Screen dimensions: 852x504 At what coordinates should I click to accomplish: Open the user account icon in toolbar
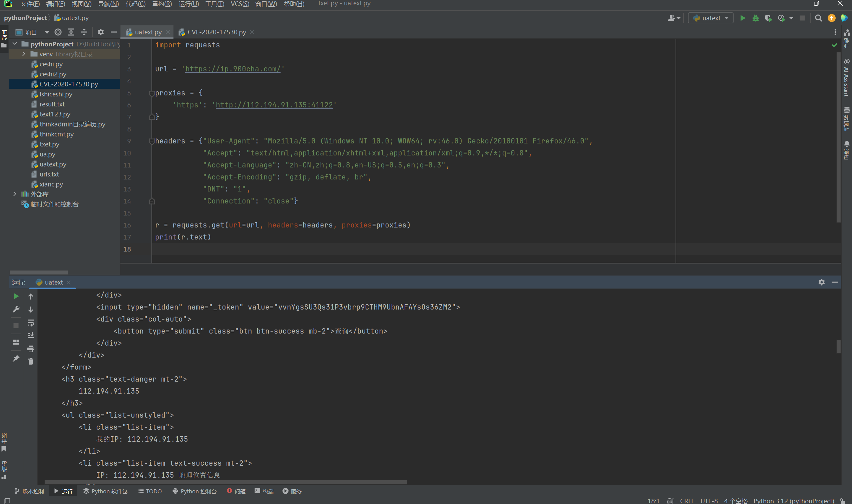point(671,18)
